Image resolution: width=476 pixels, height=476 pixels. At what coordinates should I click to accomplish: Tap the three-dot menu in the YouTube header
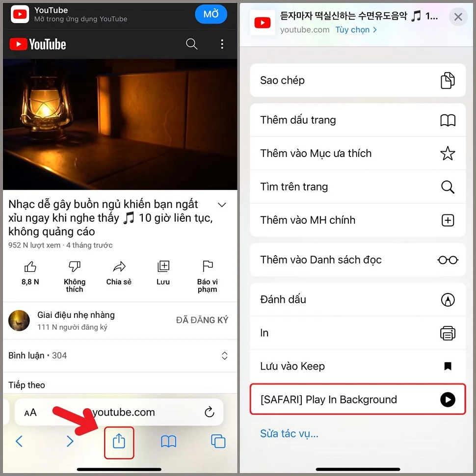(x=222, y=44)
